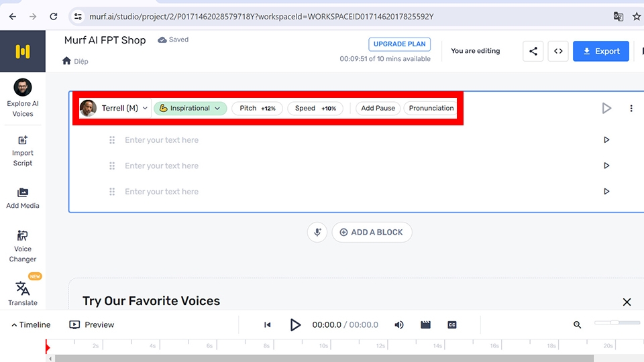The image size is (644, 362).
Task: Click UPGRADE PLAN button
Action: tap(399, 44)
